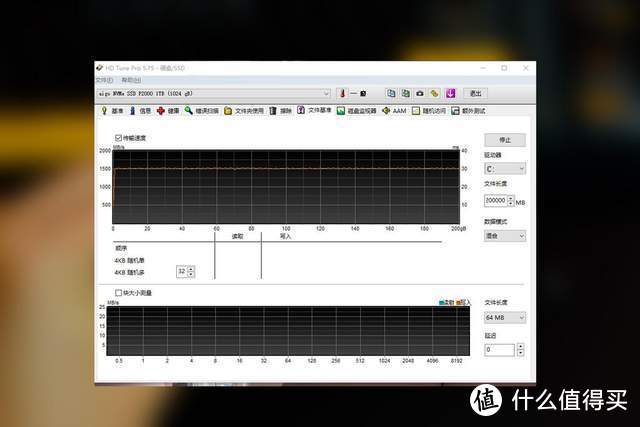This screenshot has height=427, width=640.
Task: Open the 64 MB file length dropdown
Action: (x=505, y=317)
